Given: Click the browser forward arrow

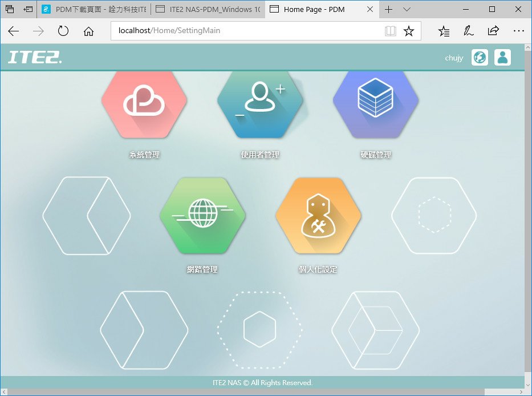Looking at the screenshot, I should [38, 31].
